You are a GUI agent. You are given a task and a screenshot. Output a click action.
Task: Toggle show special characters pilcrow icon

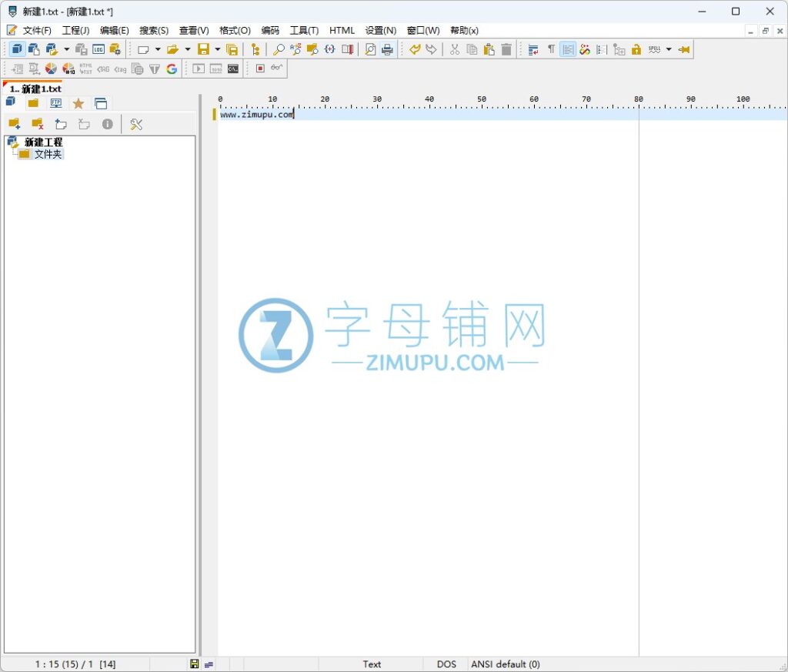click(x=551, y=49)
